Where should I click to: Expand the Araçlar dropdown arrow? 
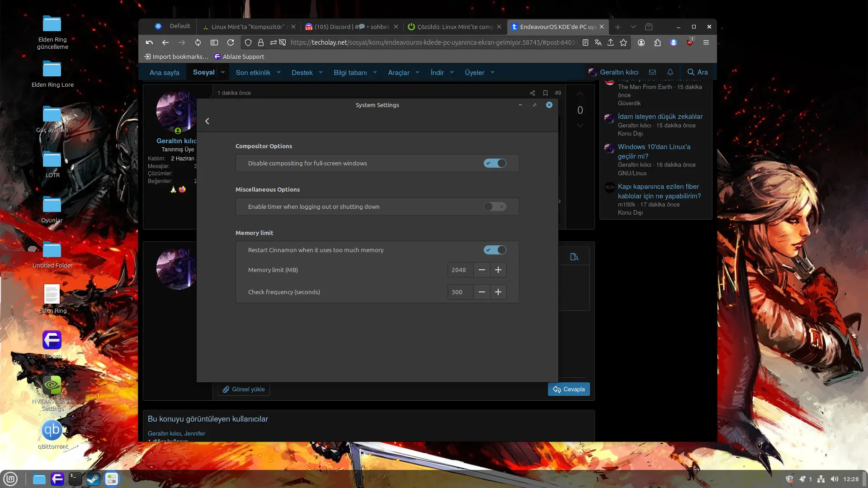pos(417,72)
